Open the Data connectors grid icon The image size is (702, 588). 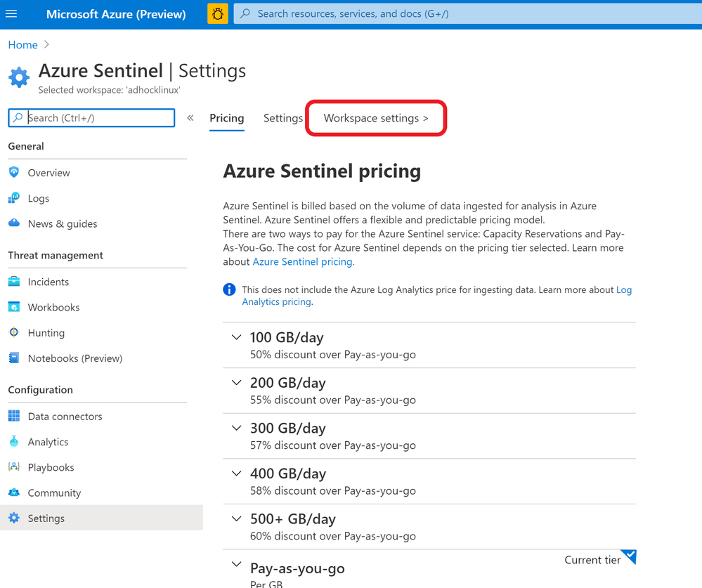pos(14,416)
